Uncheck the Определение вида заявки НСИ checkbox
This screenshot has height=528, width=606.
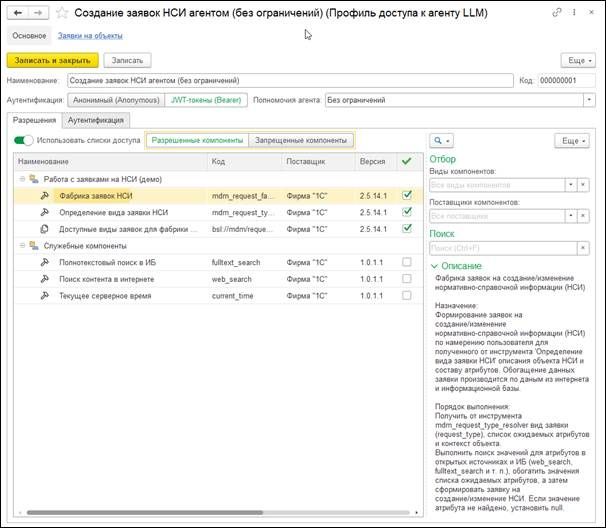click(407, 212)
